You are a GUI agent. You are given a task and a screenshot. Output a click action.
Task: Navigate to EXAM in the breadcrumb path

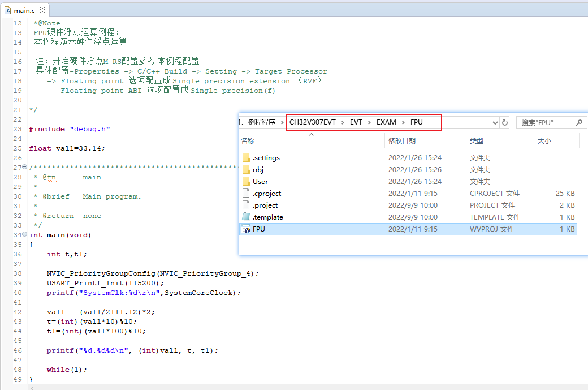tap(386, 122)
